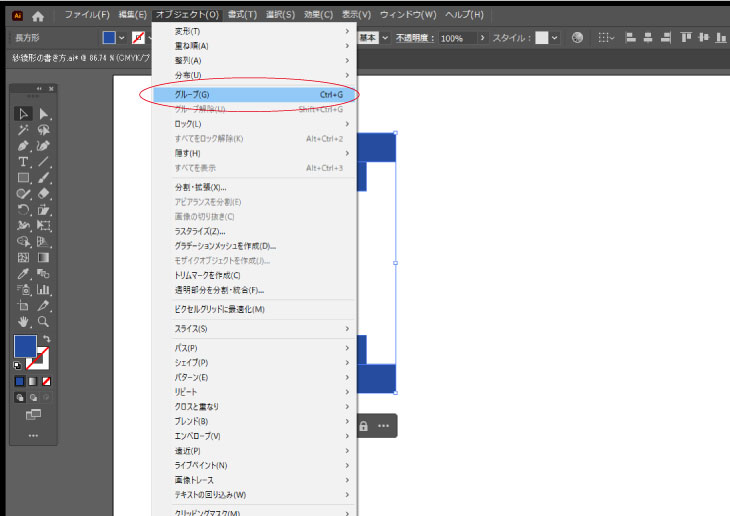Select the Scale tool
Image resolution: width=730 pixels, height=516 pixels.
(x=44, y=210)
